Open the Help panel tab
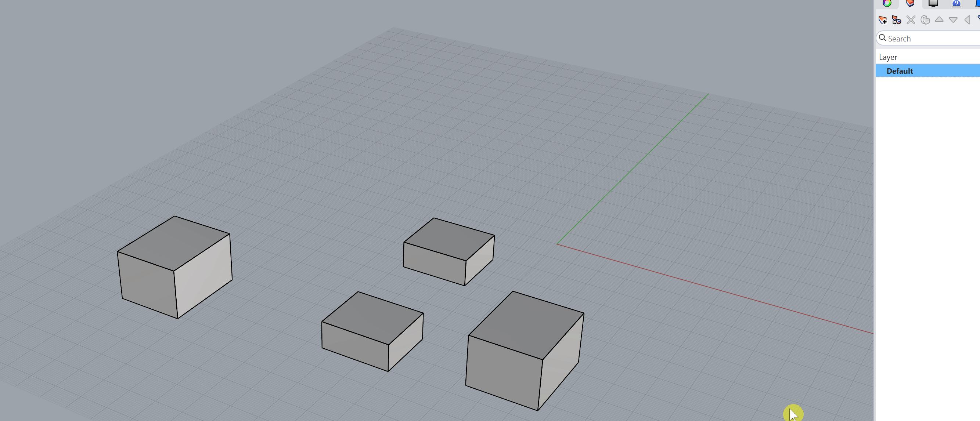 tap(956, 3)
